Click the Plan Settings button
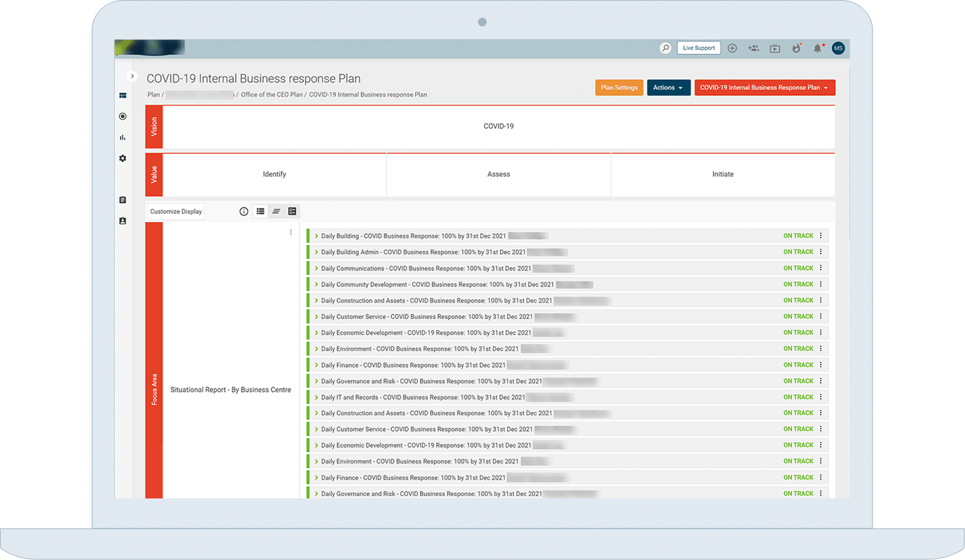Viewport: 965px width, 560px height. click(618, 88)
